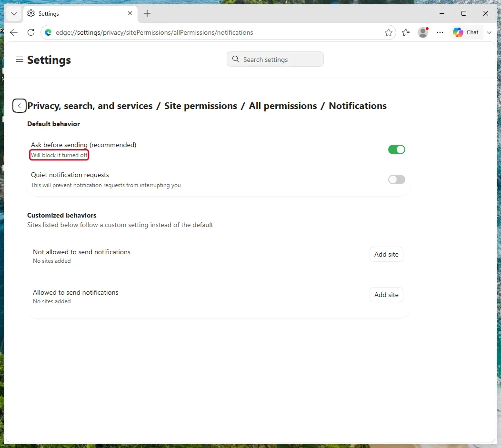Add site to Allowed notifications list
501x448 pixels.
click(386, 295)
